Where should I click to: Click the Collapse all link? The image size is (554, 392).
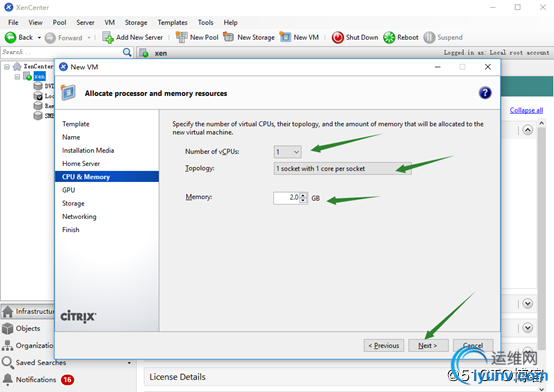526,110
